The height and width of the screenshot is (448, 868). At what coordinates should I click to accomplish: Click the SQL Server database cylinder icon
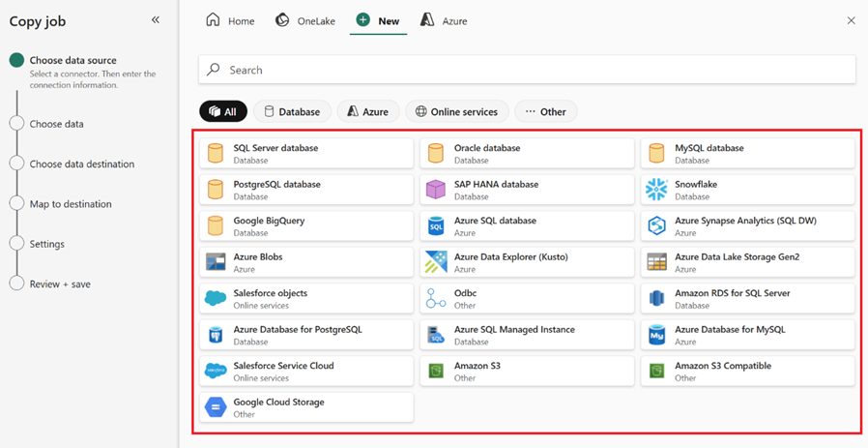tap(215, 154)
